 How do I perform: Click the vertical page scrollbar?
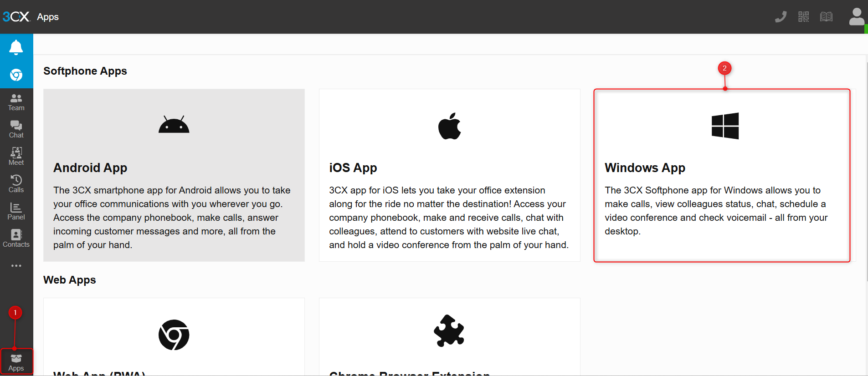click(x=867, y=172)
